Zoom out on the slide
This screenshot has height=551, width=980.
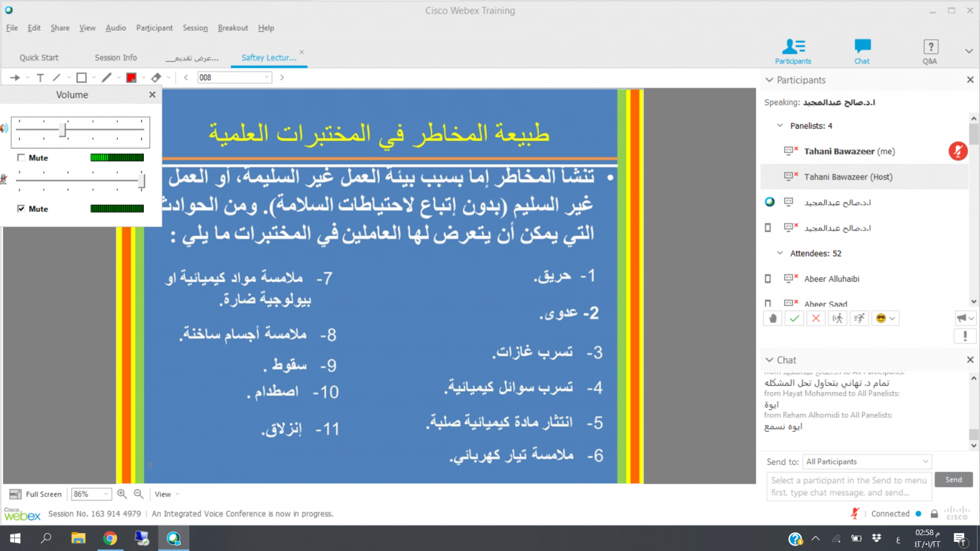(x=138, y=494)
